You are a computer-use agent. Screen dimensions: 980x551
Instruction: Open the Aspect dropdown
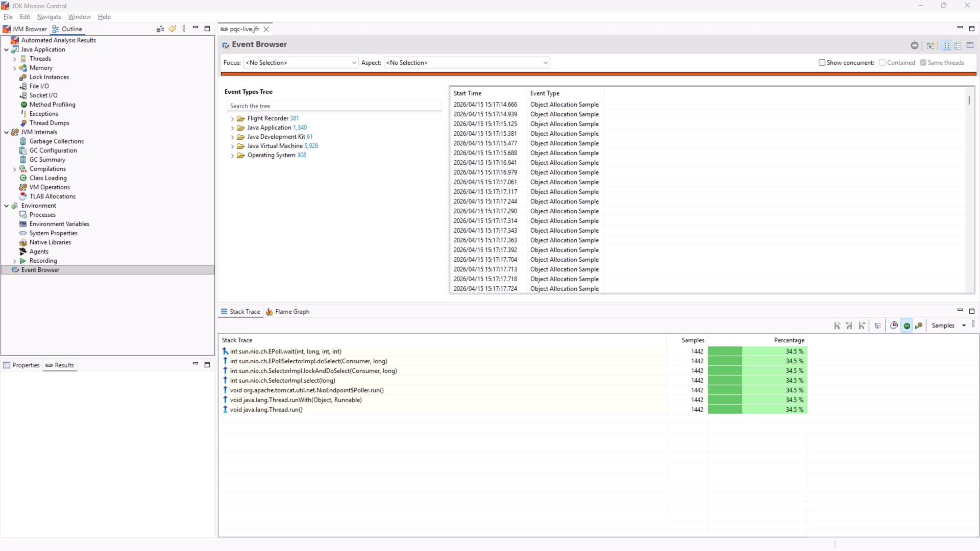click(x=467, y=63)
